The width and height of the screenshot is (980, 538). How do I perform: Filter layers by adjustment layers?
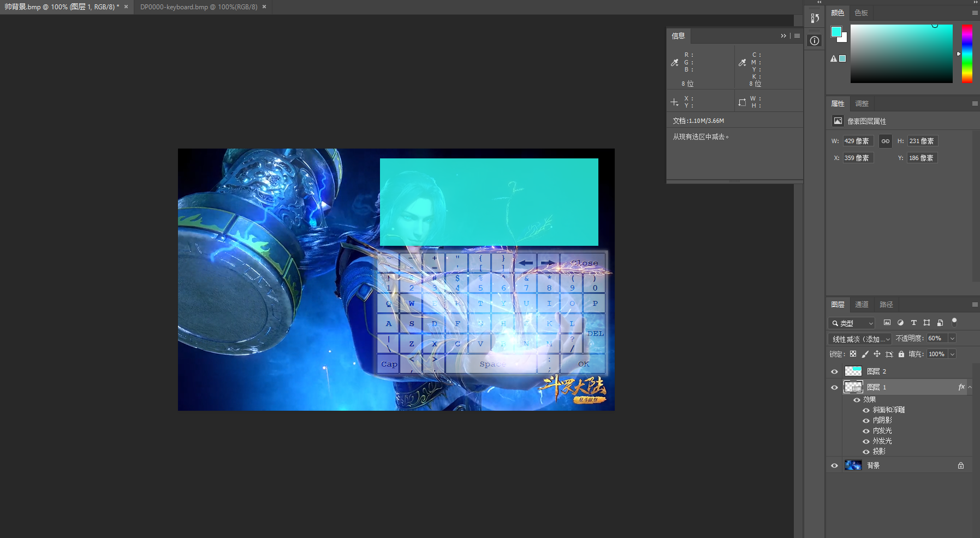click(900, 323)
